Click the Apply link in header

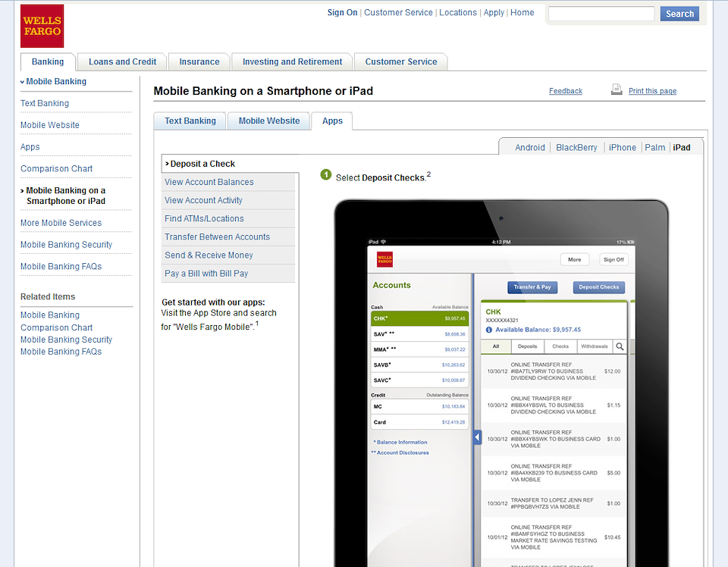pos(494,13)
